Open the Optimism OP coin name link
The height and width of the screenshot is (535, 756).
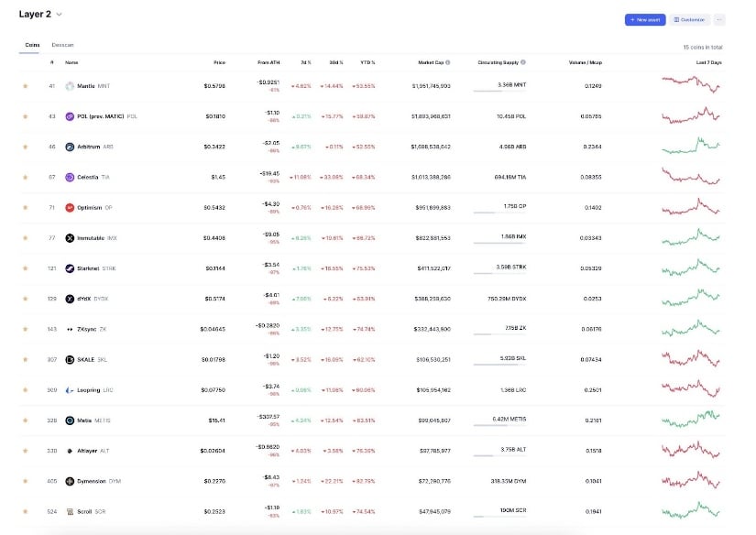point(94,208)
